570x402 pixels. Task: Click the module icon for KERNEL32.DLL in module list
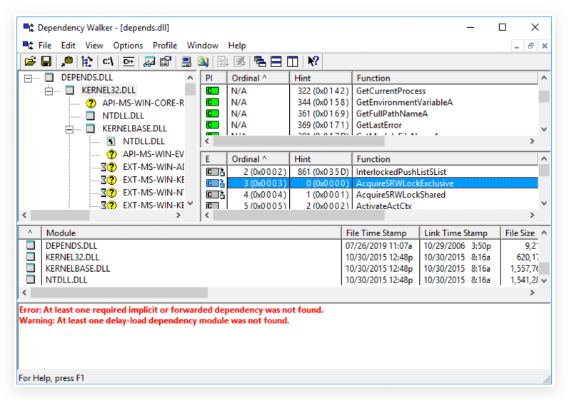click(31, 257)
